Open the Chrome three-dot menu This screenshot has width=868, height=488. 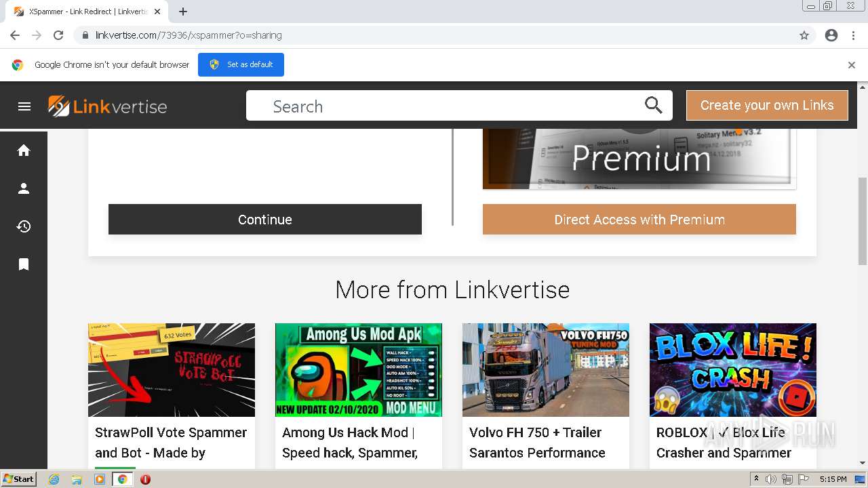[853, 35]
